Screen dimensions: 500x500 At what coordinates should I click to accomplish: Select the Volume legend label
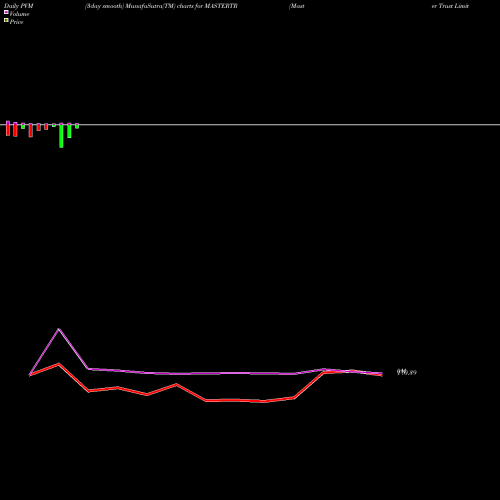pos(19,14)
